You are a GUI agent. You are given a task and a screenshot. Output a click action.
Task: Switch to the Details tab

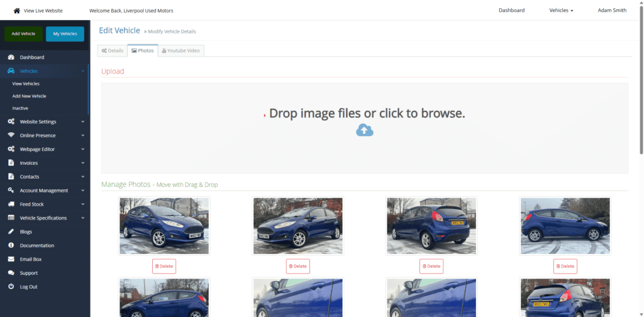click(x=113, y=50)
